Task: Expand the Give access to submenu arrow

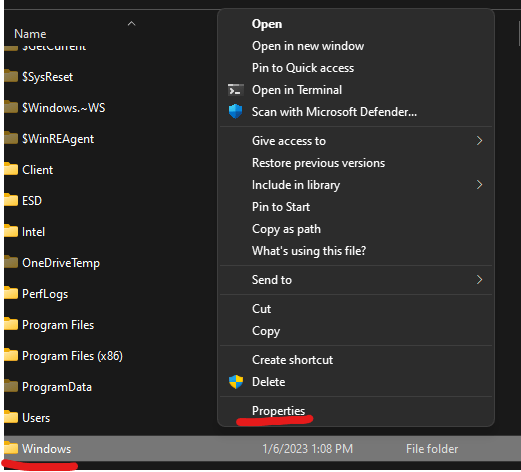Action: click(479, 141)
